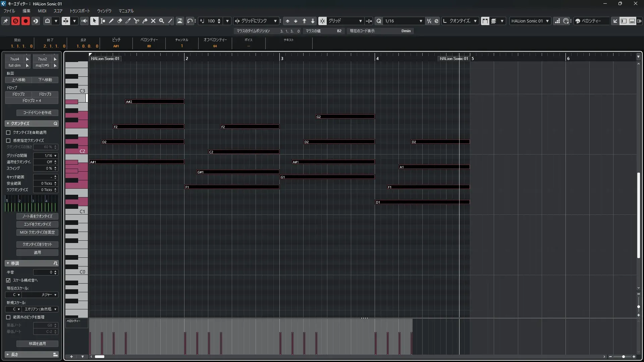This screenshot has width=644, height=362.
Task: Toggle the Solo Editor button
Action: [15, 21]
